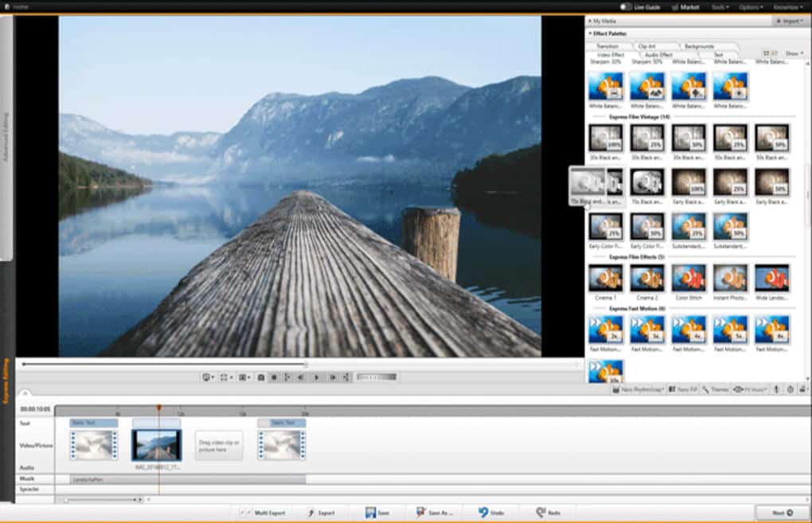Choose the Fast Motion 2x effect

click(x=605, y=330)
